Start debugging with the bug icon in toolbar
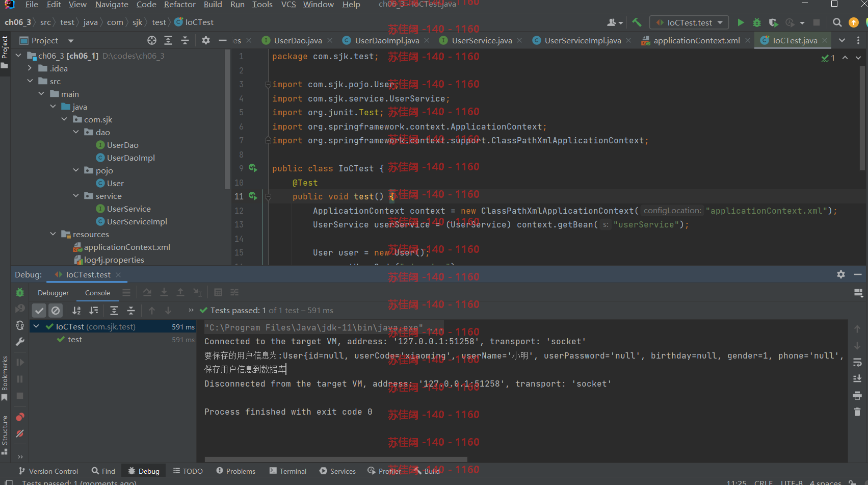The image size is (868, 485). pyautogui.click(x=757, y=22)
